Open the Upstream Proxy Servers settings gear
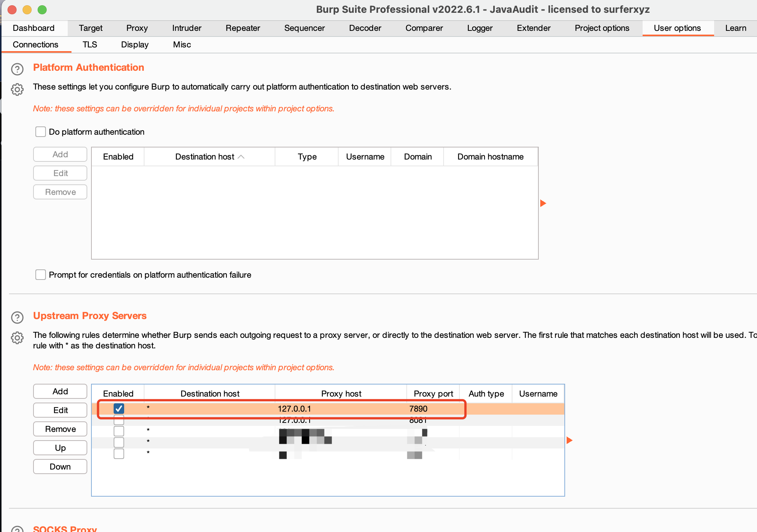The height and width of the screenshot is (532, 757). (17, 338)
